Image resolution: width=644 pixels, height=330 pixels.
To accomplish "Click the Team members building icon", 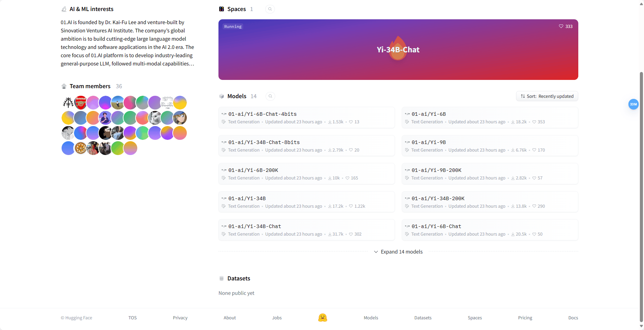I will click(x=64, y=86).
